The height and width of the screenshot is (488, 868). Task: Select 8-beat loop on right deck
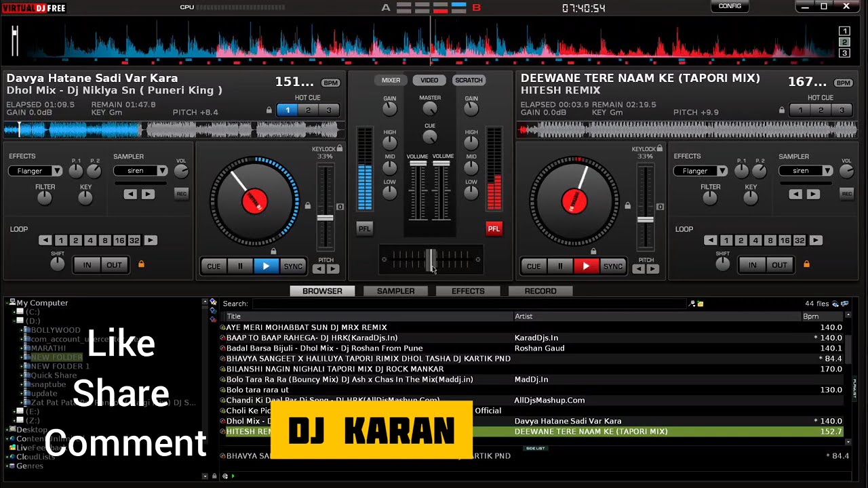pyautogui.click(x=770, y=241)
